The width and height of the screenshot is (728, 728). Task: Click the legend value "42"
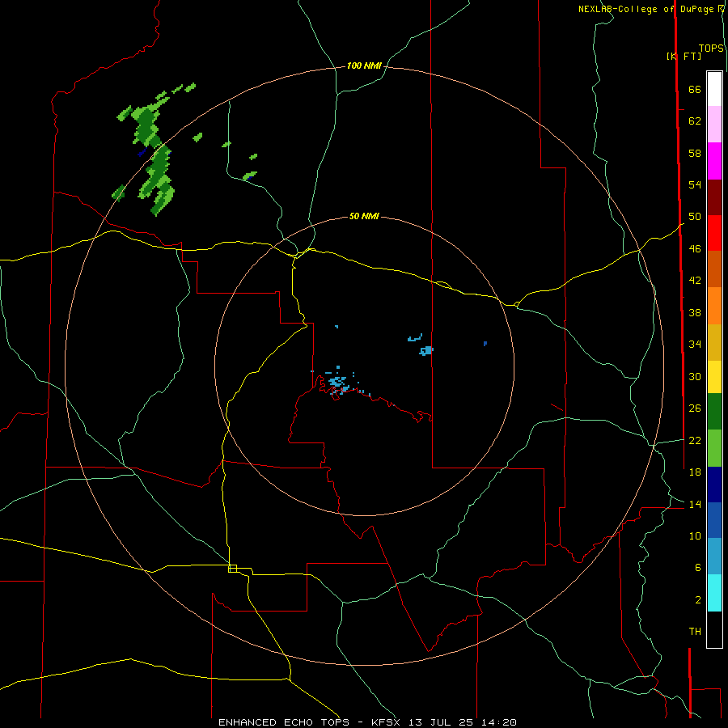point(695,281)
